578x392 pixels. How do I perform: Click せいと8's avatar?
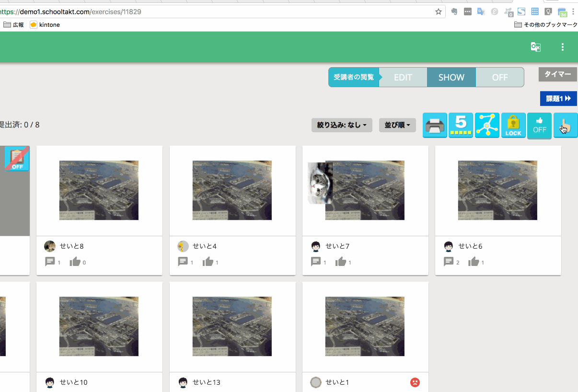[50, 246]
